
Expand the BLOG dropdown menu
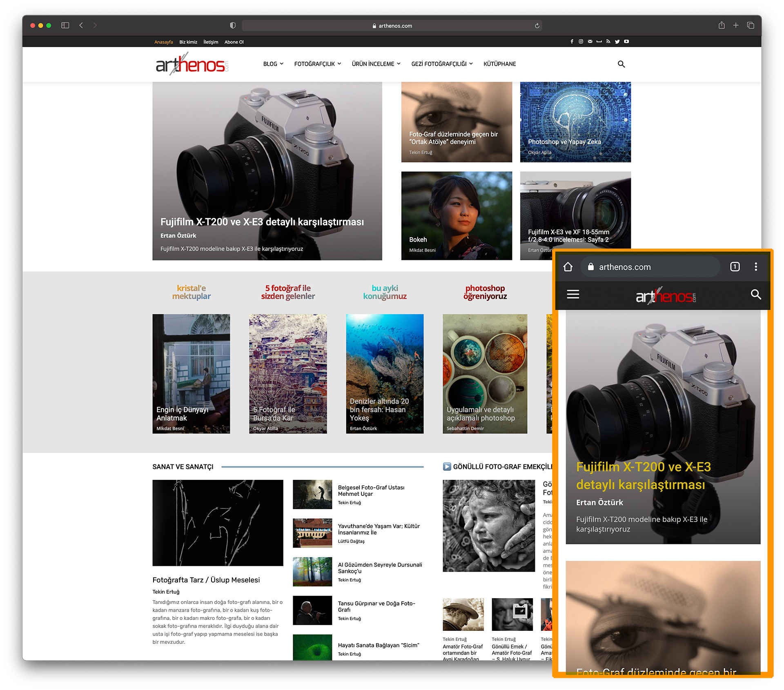[x=273, y=64]
